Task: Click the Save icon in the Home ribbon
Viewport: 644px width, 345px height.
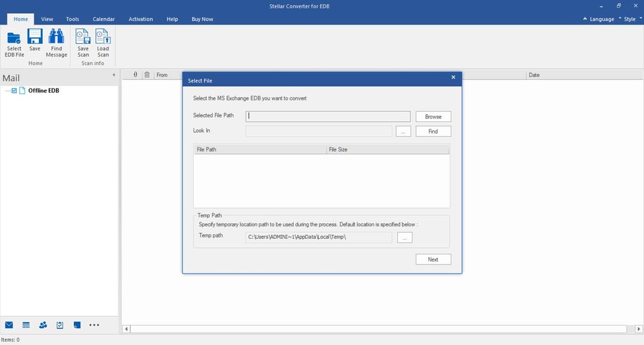Action: coord(35,41)
